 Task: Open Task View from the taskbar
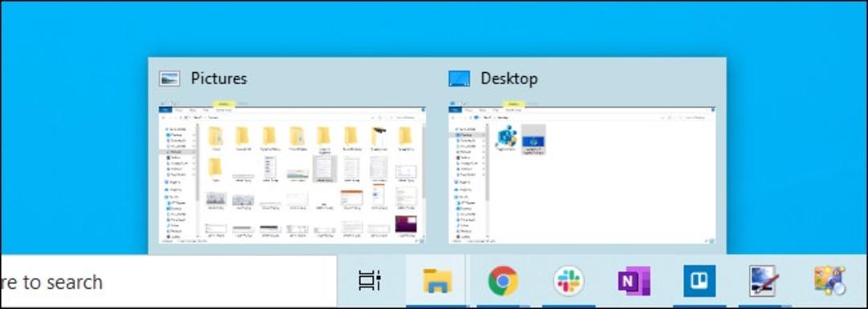click(x=369, y=280)
